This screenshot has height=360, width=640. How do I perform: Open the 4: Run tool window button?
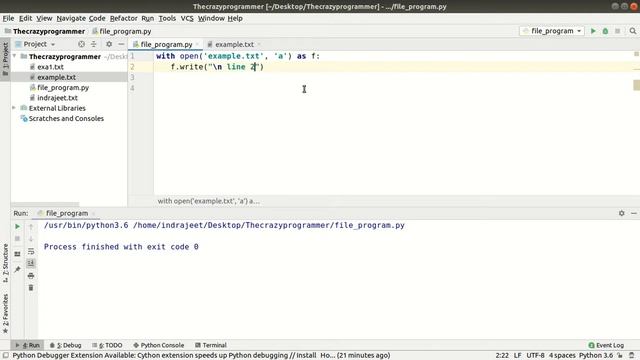27,345
